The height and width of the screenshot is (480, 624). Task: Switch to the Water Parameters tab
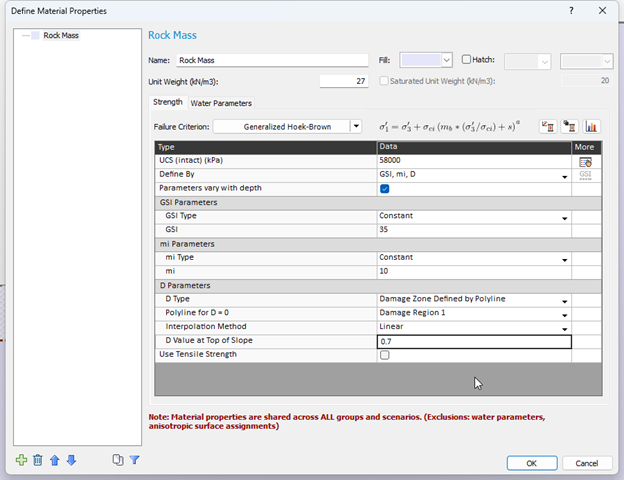pyautogui.click(x=221, y=103)
